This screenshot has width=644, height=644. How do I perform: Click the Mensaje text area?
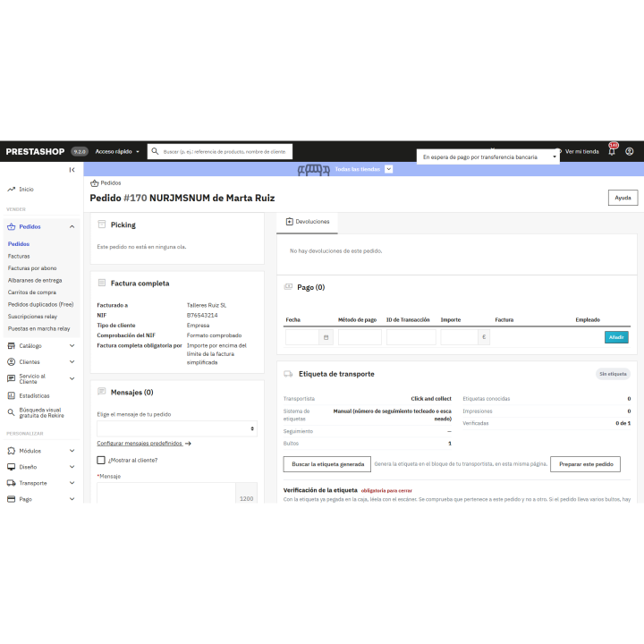[x=166, y=493]
